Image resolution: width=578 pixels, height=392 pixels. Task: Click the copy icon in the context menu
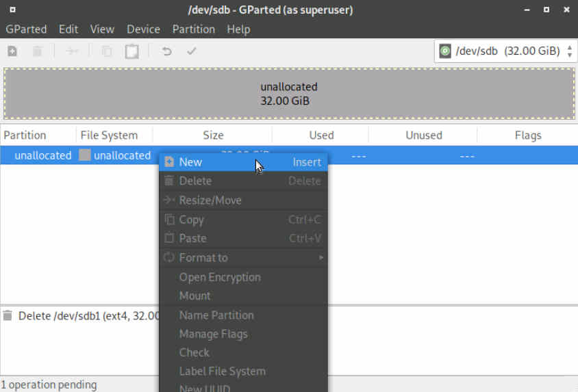click(x=169, y=220)
